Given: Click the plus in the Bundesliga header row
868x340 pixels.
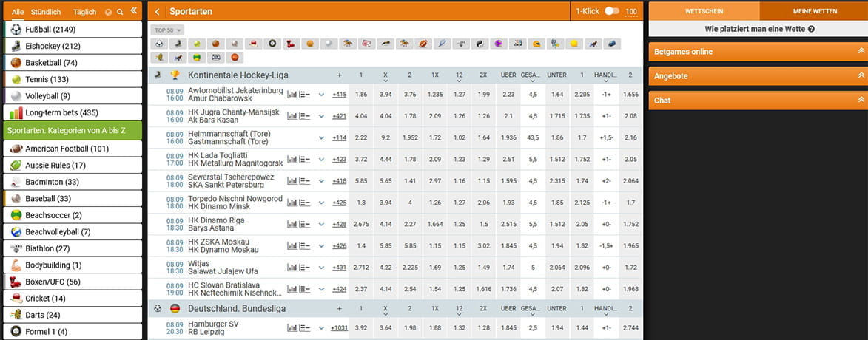Looking at the screenshot, I should (340, 308).
